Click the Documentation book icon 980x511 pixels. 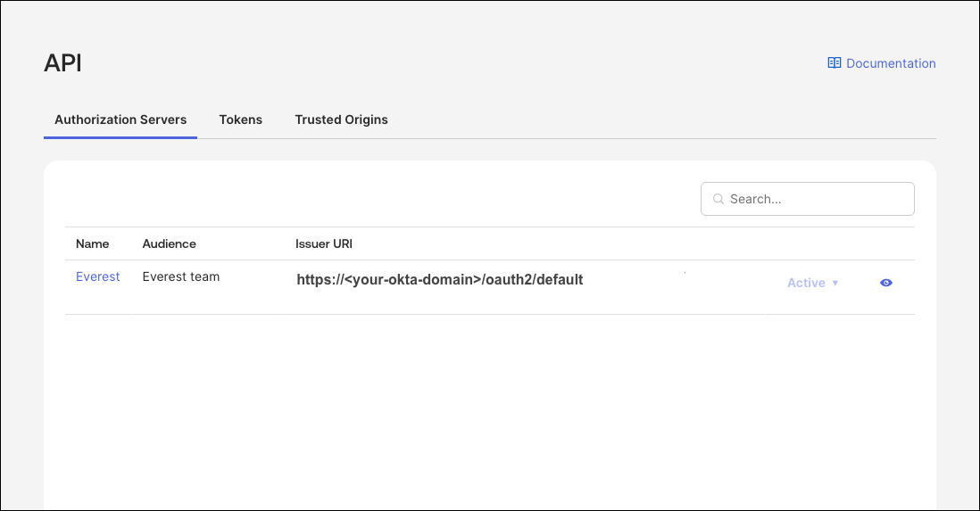[834, 63]
